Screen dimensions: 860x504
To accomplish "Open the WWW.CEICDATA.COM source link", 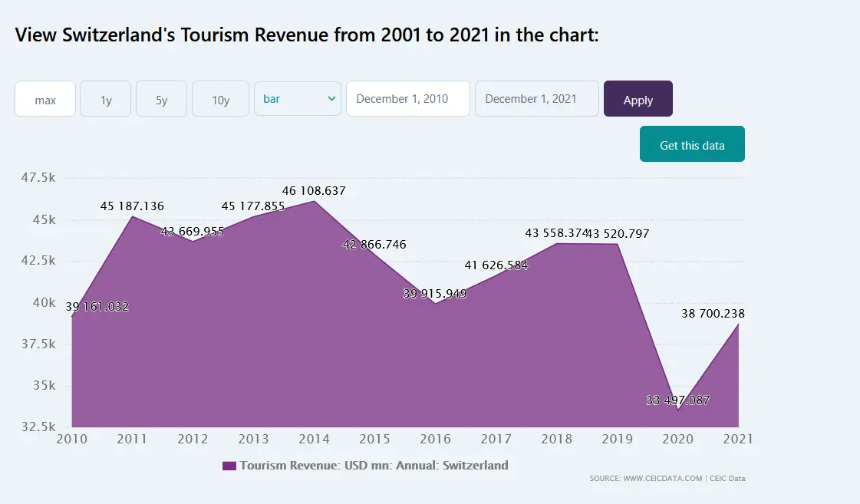I will coord(646,479).
